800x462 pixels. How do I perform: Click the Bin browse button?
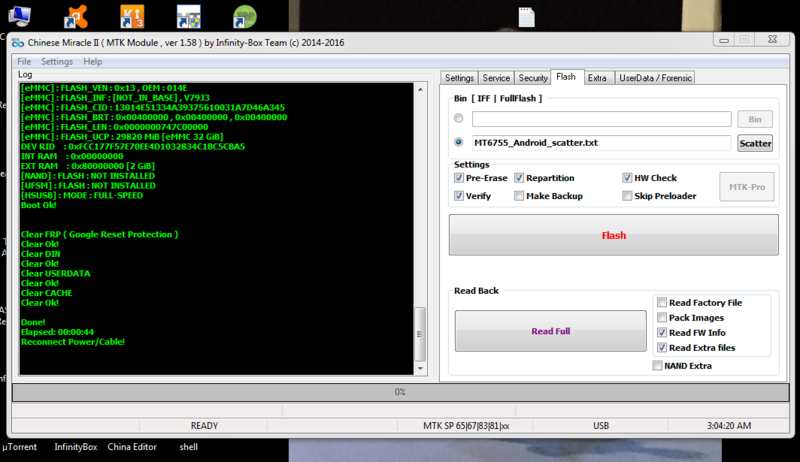tap(755, 119)
